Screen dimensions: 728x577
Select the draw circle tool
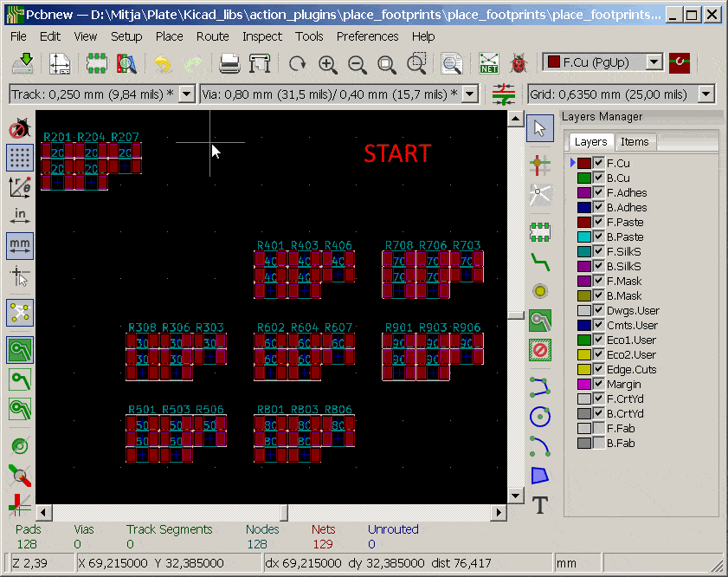[540, 416]
